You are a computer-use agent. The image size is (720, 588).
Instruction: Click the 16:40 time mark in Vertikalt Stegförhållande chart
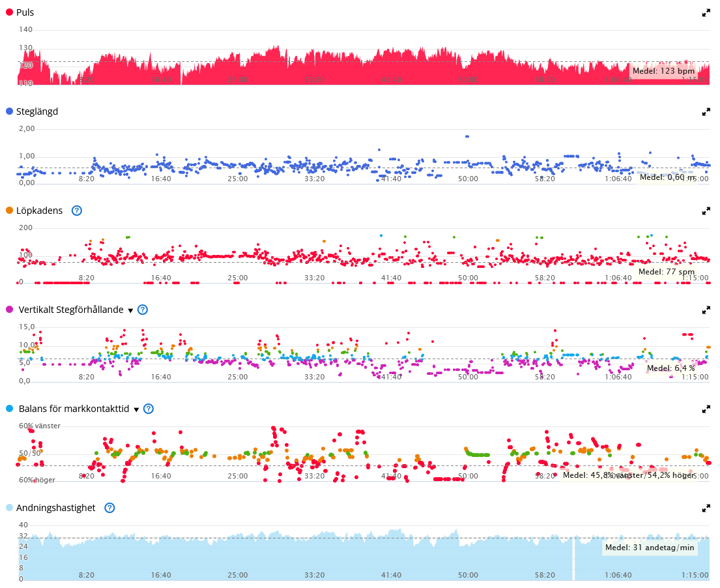(161, 377)
